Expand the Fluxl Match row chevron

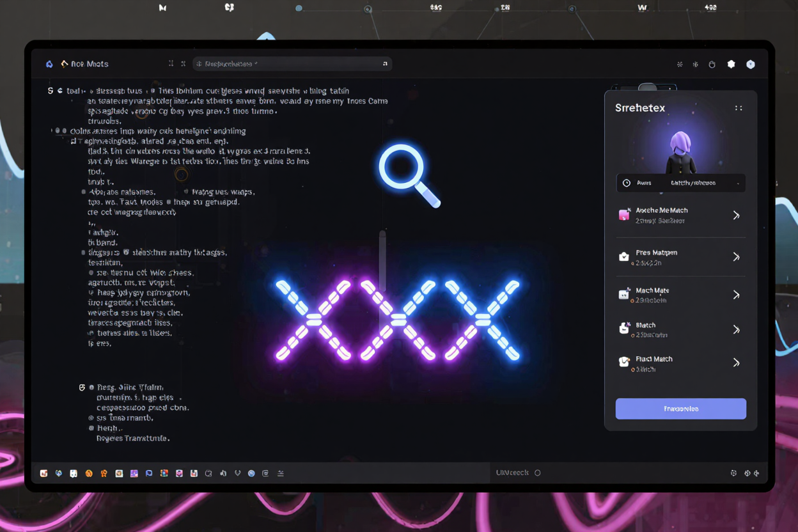click(736, 363)
